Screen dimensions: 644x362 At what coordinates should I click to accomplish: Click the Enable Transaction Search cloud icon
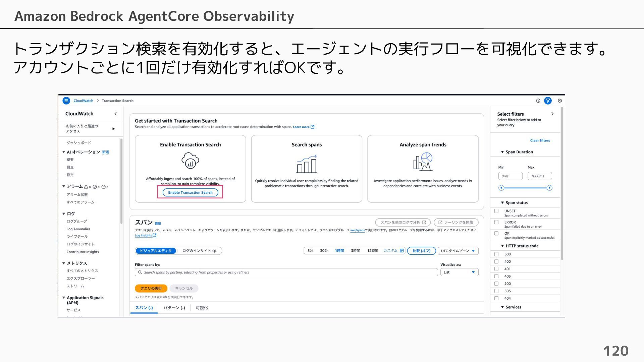point(190,161)
